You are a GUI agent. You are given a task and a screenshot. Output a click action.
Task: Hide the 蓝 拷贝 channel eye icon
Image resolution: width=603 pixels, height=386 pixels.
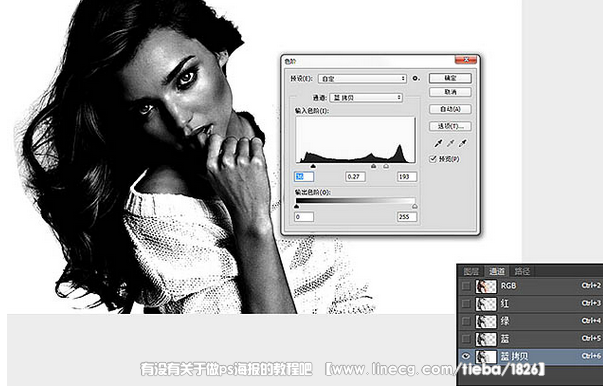(x=466, y=356)
